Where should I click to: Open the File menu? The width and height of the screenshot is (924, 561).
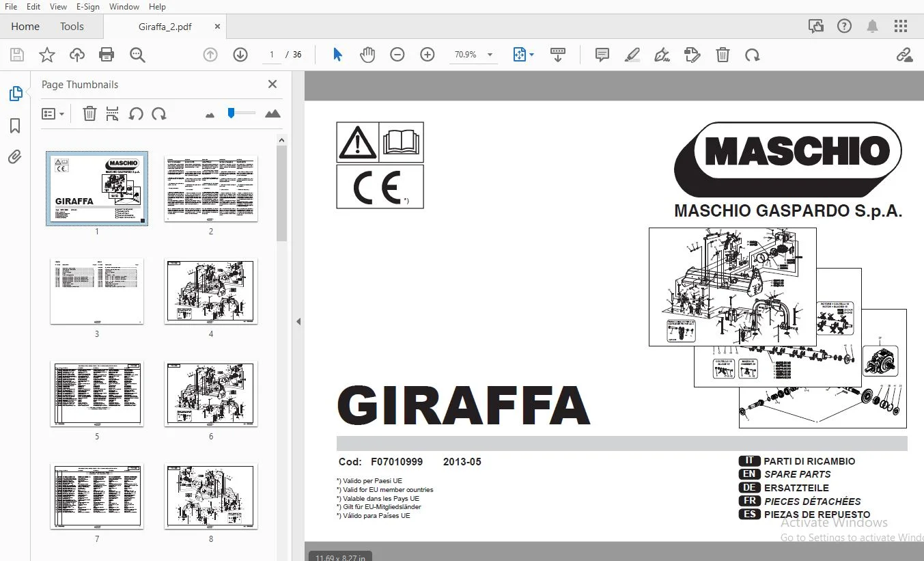[11, 6]
